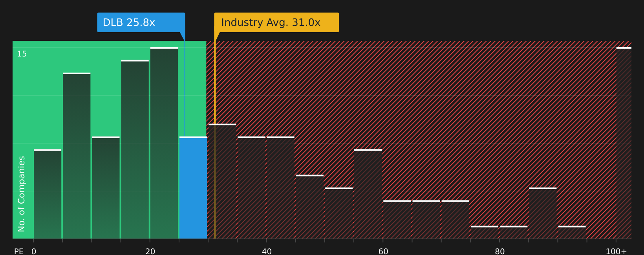The image size is (644, 255).
Task: Select the blue highlighted DLB histogram bar
Action: (x=193, y=188)
